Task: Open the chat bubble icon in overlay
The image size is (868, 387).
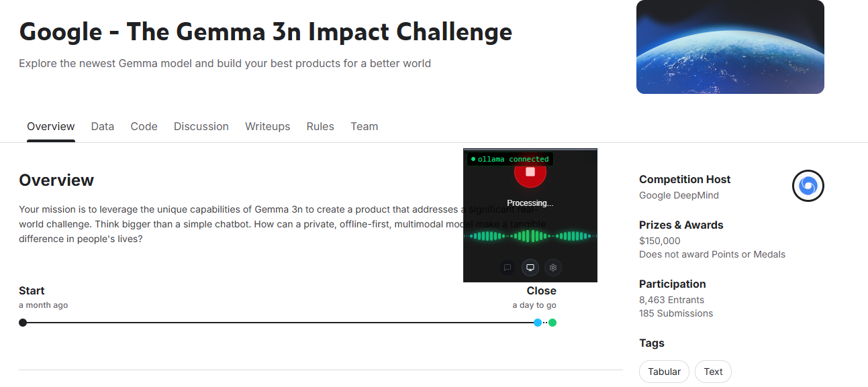Action: [508, 268]
